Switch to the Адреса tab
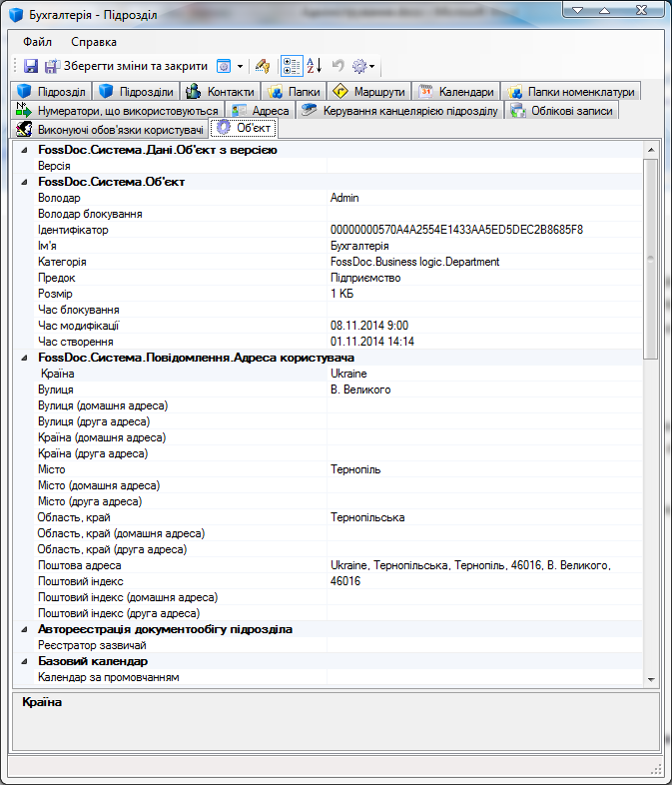This screenshot has height=785, width=672. click(x=261, y=111)
